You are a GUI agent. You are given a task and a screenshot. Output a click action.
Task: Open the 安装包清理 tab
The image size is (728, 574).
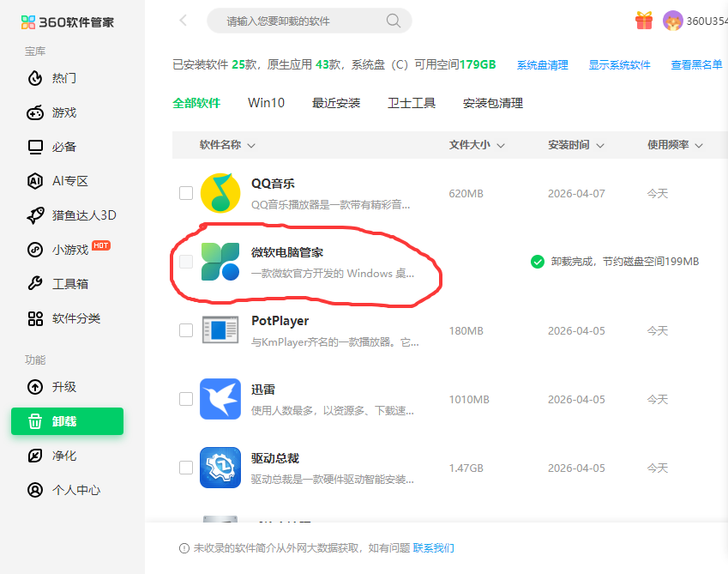(492, 103)
